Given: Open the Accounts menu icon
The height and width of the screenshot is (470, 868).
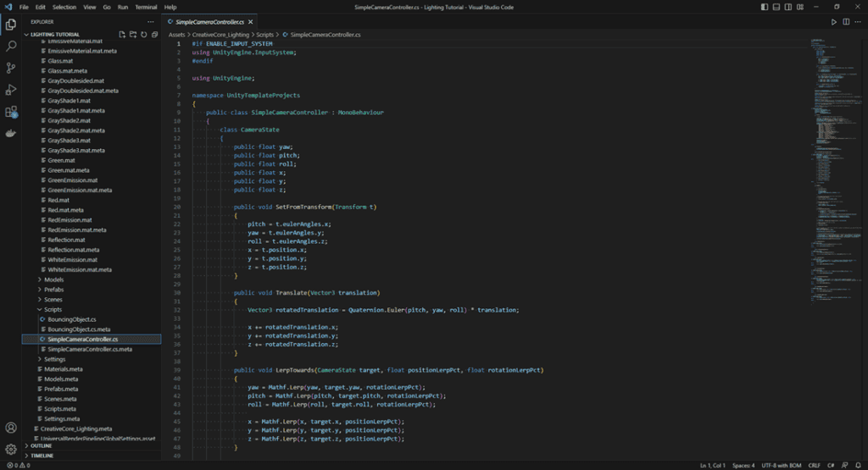Looking at the screenshot, I should tap(10, 428).
